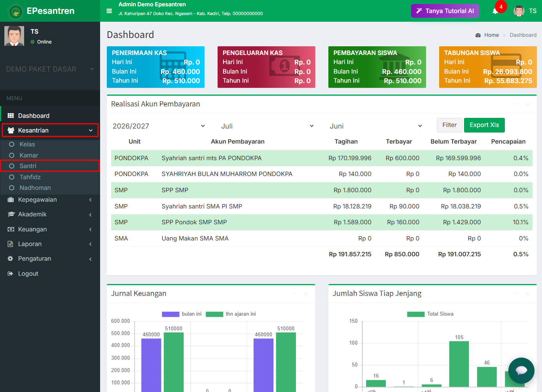Toggle the 'Total Siswa' chart legend
Image resolution: width=542 pixels, height=392 pixels.
(x=430, y=314)
